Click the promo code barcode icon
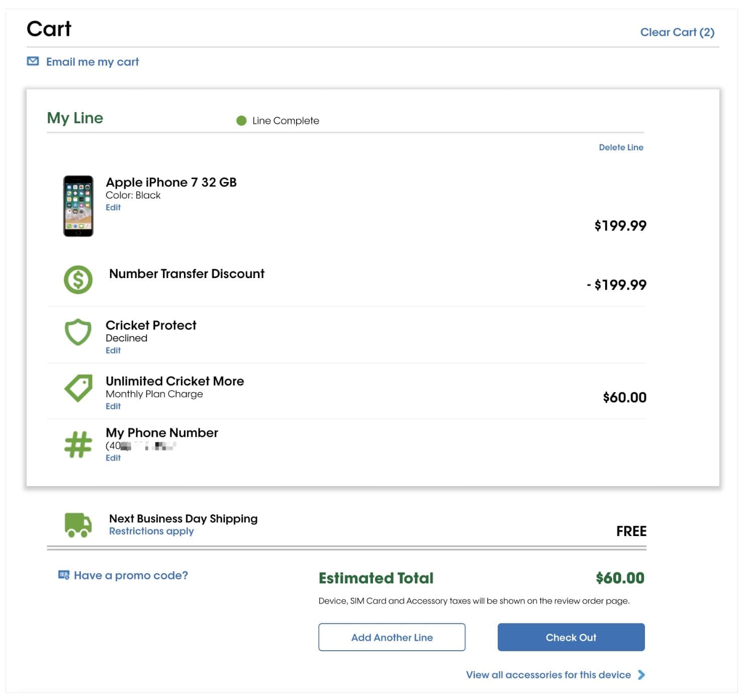This screenshot has width=749, height=700. pyautogui.click(x=64, y=575)
